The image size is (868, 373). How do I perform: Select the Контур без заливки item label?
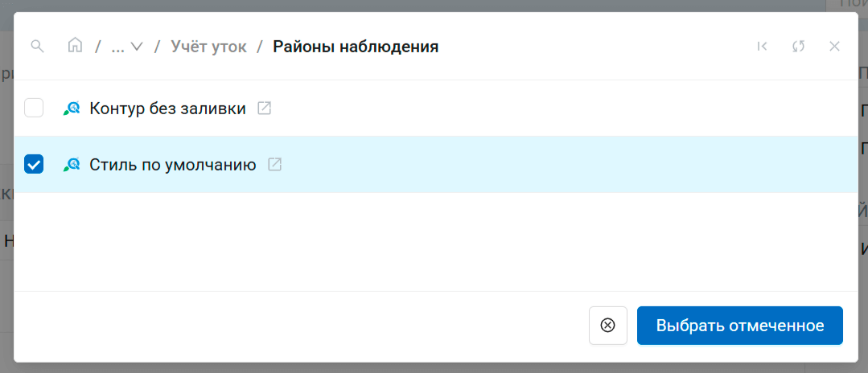[167, 109]
